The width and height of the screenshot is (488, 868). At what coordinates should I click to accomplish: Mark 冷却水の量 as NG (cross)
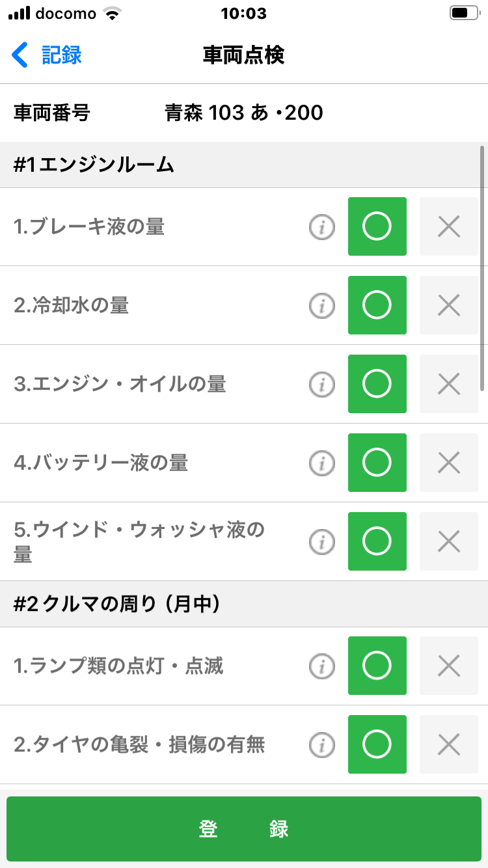point(449,305)
